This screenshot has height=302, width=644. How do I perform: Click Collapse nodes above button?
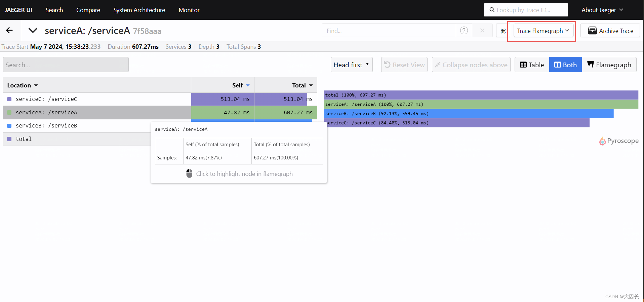click(x=471, y=65)
